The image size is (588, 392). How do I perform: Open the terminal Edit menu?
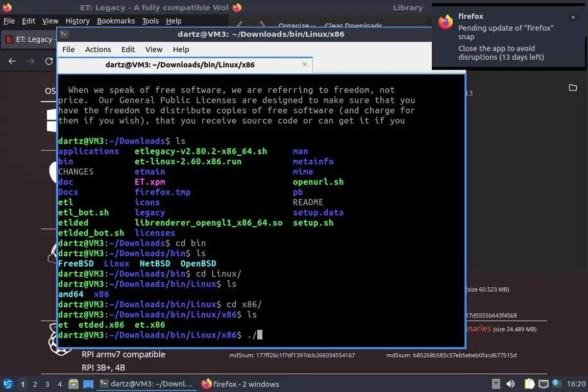click(x=128, y=50)
